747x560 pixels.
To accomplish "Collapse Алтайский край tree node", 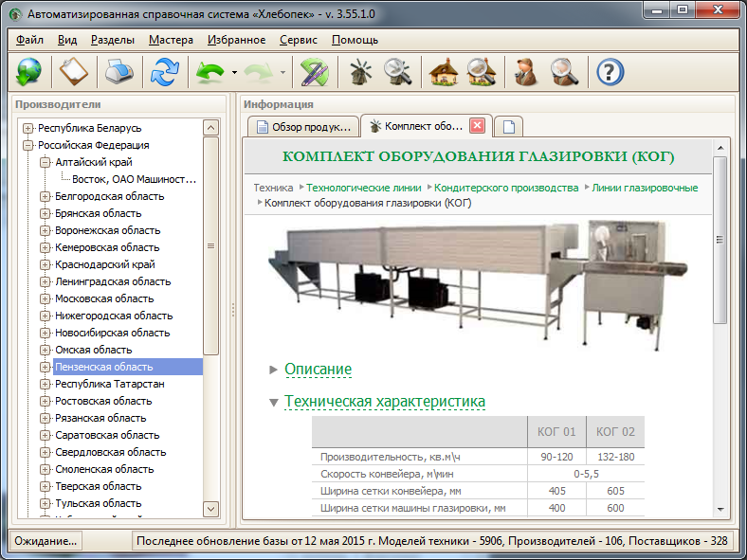I will point(45,162).
